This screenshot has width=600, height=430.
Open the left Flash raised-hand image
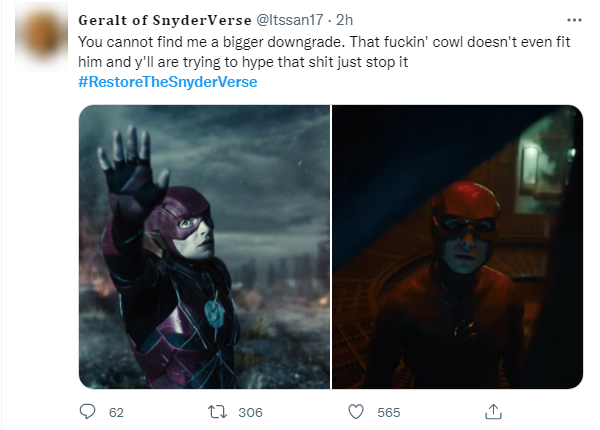[204, 247]
